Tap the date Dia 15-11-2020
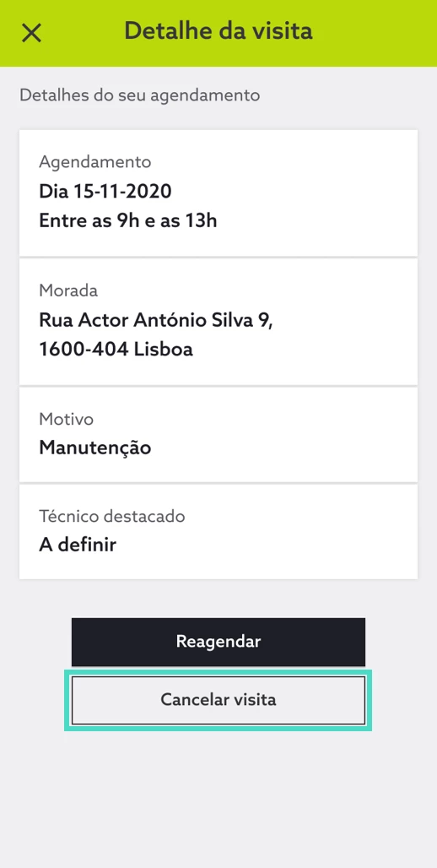This screenshot has width=437, height=868. pos(105,192)
